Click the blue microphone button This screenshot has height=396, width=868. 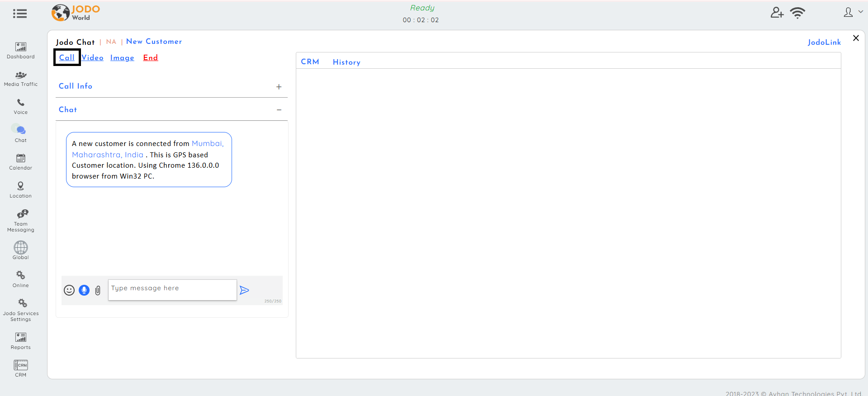(x=84, y=290)
